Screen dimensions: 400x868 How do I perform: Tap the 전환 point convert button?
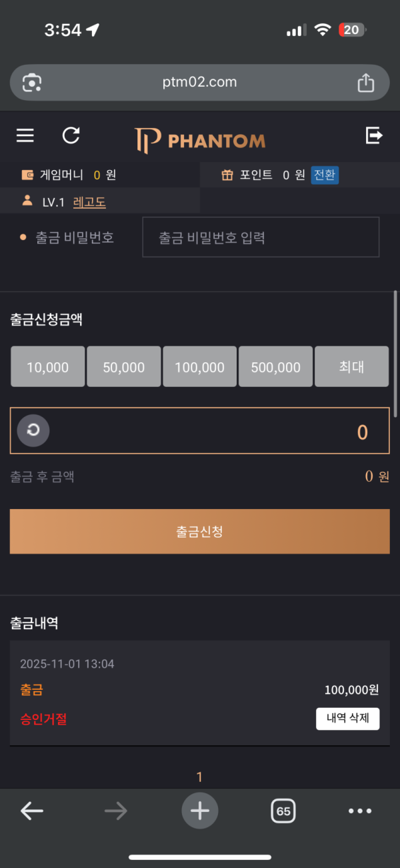tap(325, 175)
